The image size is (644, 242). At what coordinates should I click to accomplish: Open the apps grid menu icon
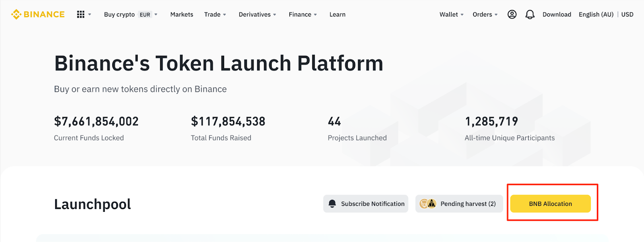tap(81, 14)
